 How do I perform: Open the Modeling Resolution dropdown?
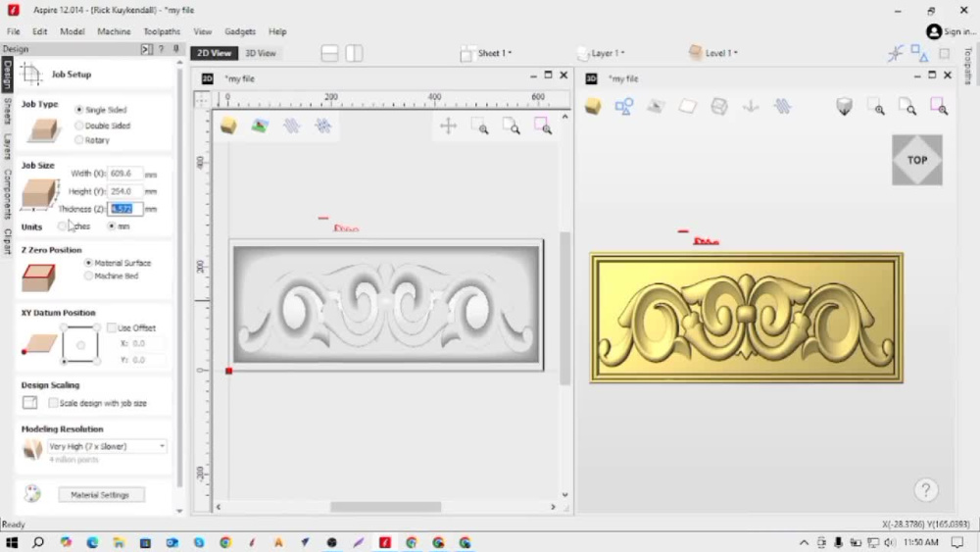coord(107,446)
